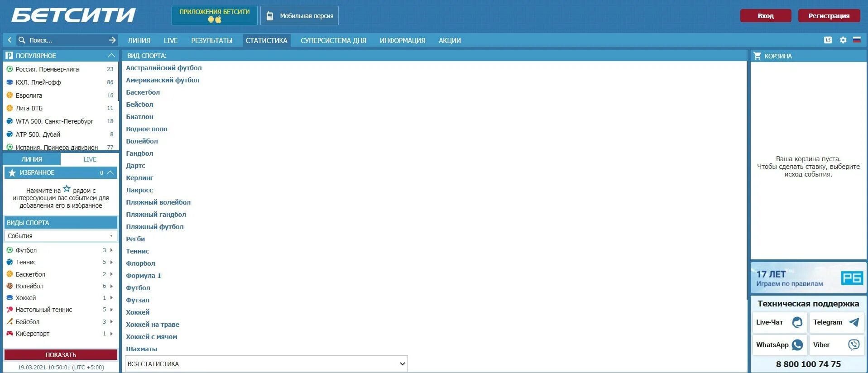This screenshot has width=868, height=373.
Task: Open the Линия menu
Action: [139, 40]
